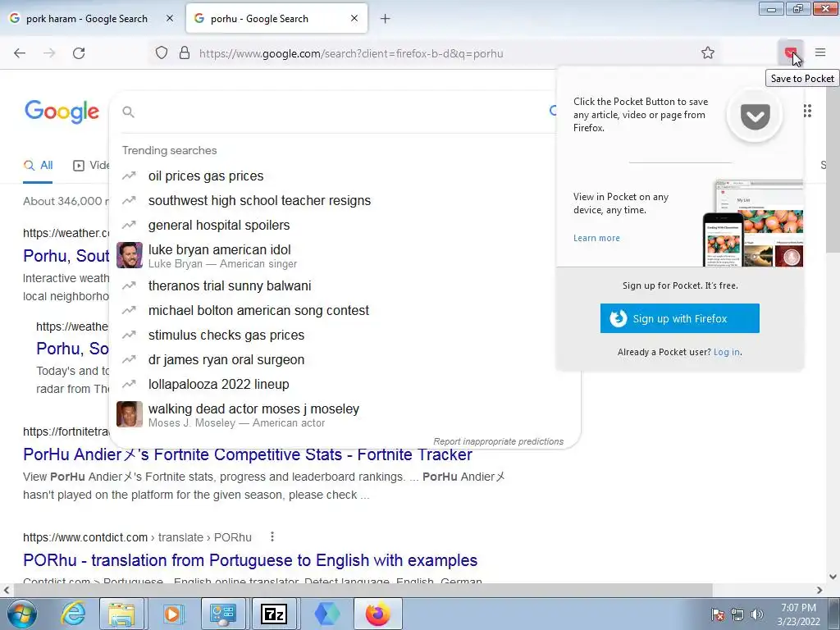Open PorHu Fortnite Competitive Stats result
This screenshot has width=840, height=630.
click(248, 454)
